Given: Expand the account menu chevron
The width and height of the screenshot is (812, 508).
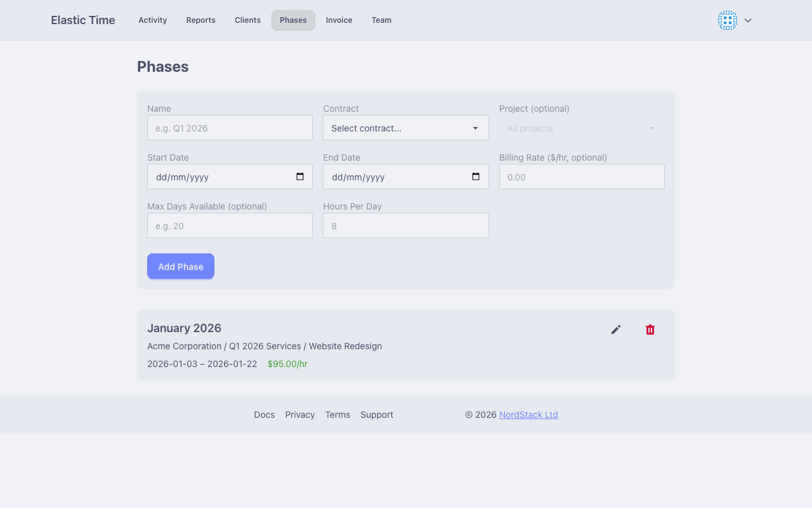Looking at the screenshot, I should pyautogui.click(x=748, y=20).
